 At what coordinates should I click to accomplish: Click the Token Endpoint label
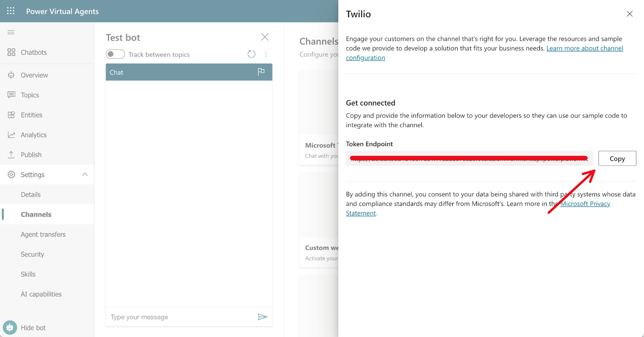369,144
